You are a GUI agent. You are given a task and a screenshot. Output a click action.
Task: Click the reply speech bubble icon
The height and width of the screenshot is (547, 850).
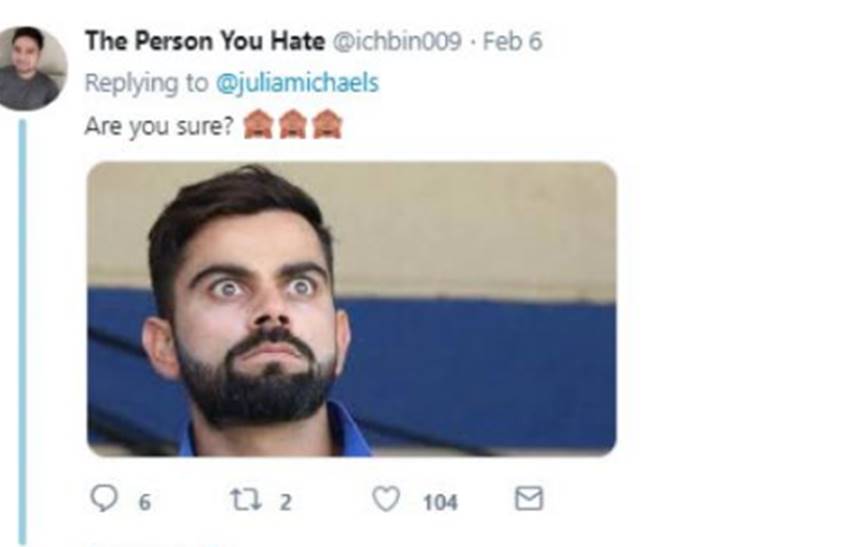click(103, 499)
